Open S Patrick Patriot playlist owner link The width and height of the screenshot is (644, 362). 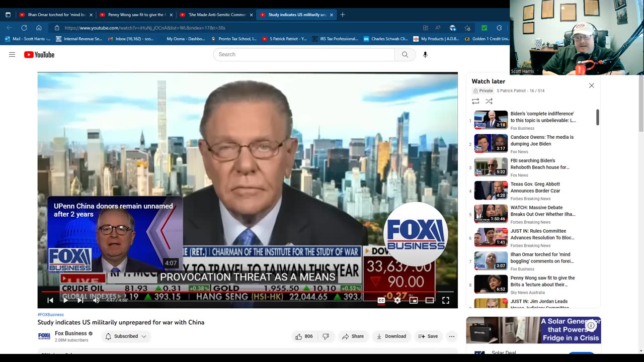click(x=511, y=91)
